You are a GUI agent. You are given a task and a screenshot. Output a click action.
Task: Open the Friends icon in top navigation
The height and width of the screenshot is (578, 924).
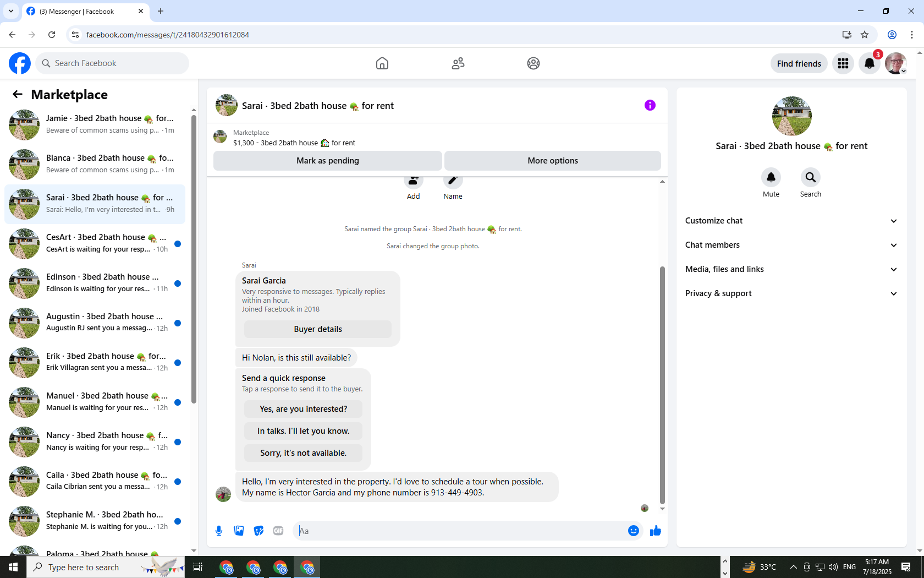(458, 63)
